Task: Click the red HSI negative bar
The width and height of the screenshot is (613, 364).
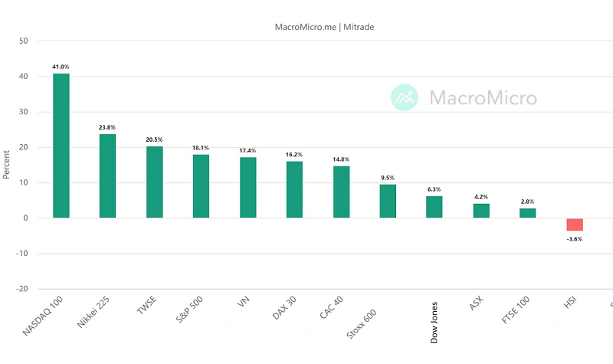Action: (575, 225)
